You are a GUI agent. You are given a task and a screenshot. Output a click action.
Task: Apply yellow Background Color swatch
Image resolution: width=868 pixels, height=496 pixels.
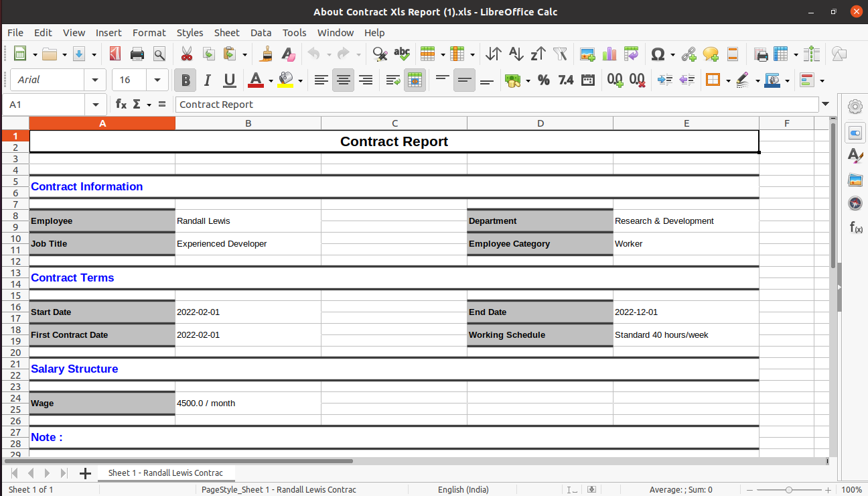coord(285,80)
